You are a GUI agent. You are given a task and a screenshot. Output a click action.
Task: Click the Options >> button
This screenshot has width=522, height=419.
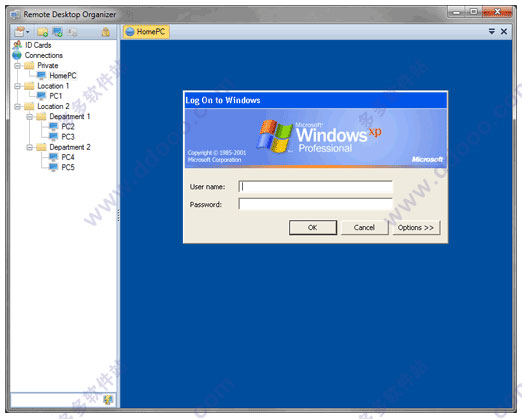416,227
